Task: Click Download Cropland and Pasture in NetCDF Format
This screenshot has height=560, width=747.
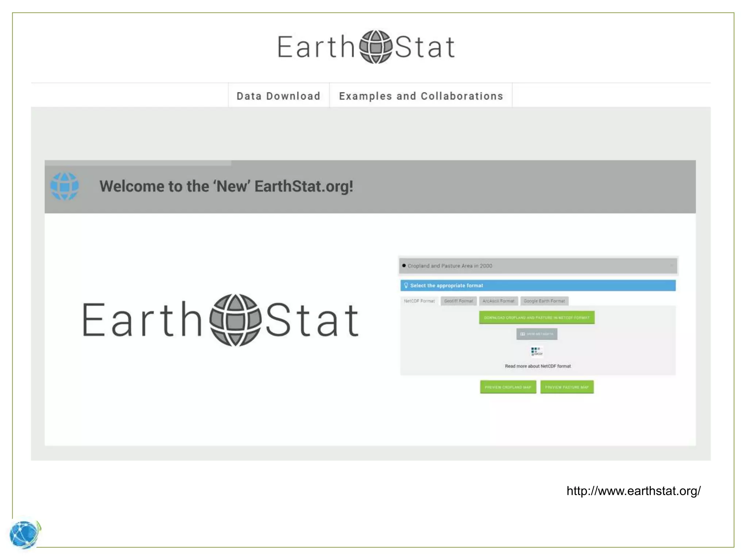Action: click(x=537, y=318)
